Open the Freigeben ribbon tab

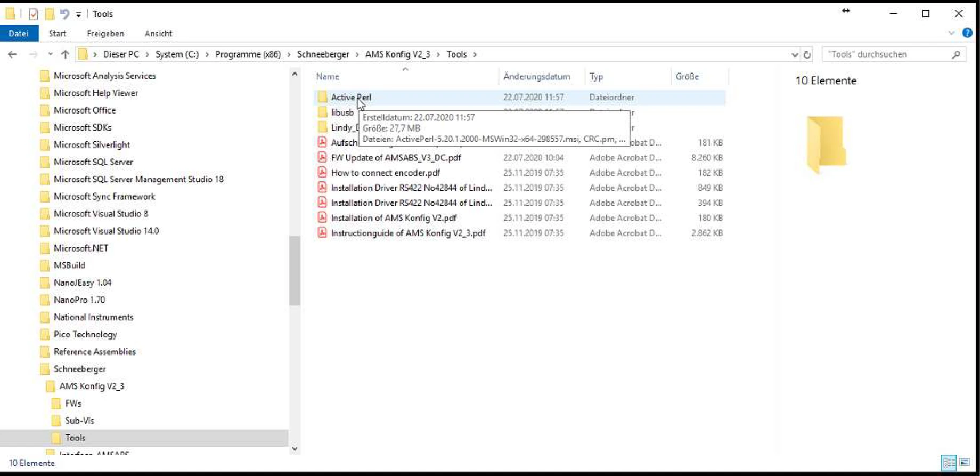click(105, 34)
